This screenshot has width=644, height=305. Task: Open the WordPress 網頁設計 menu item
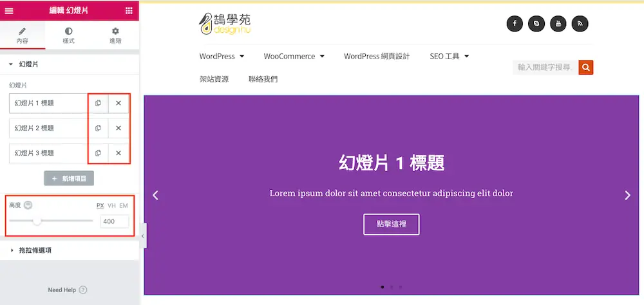(377, 56)
